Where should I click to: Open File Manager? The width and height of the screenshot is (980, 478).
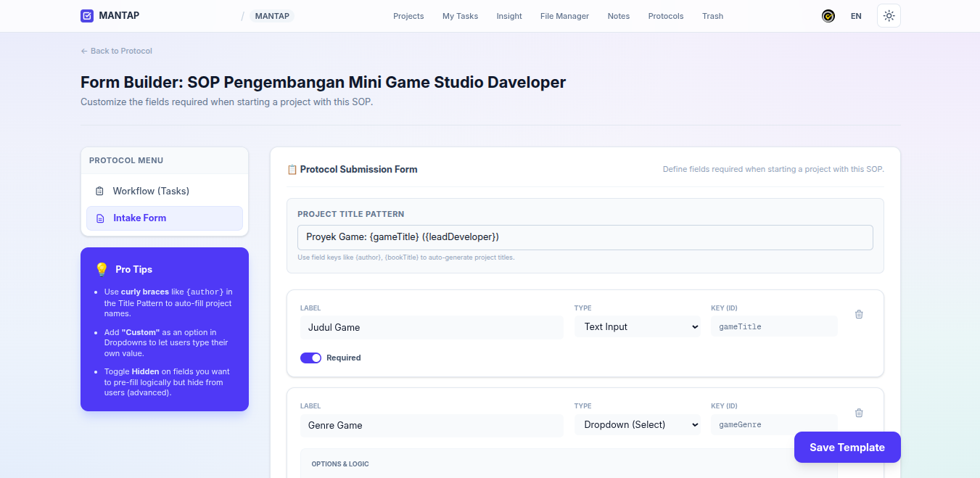[x=564, y=16]
